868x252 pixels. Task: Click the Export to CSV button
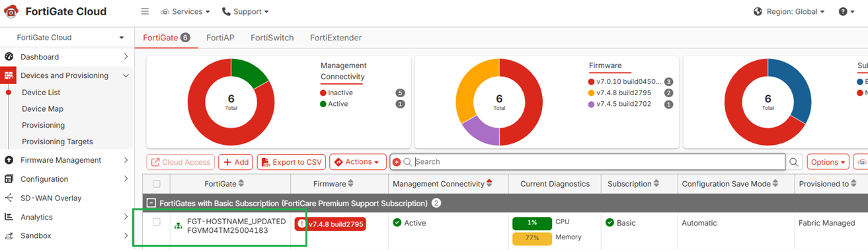click(292, 162)
